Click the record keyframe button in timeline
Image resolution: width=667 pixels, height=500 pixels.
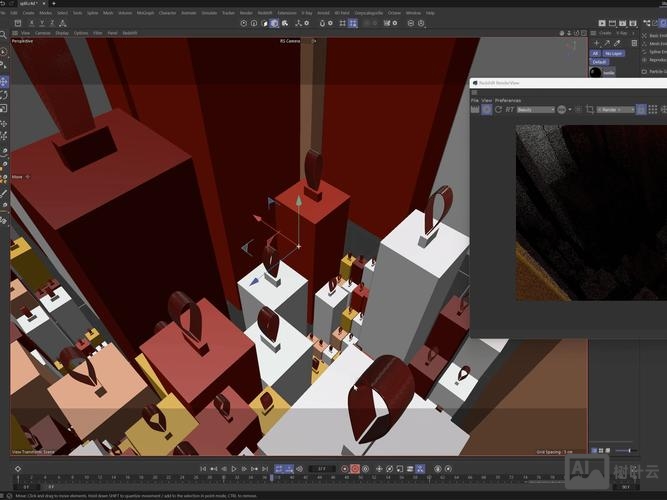tap(346, 468)
